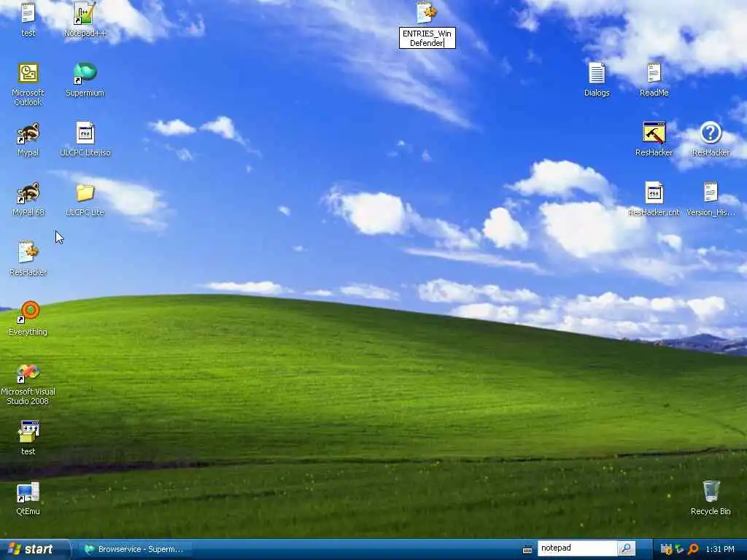
Task: Click inside the ENTRIES_Win Defender rename box
Action: click(427, 38)
